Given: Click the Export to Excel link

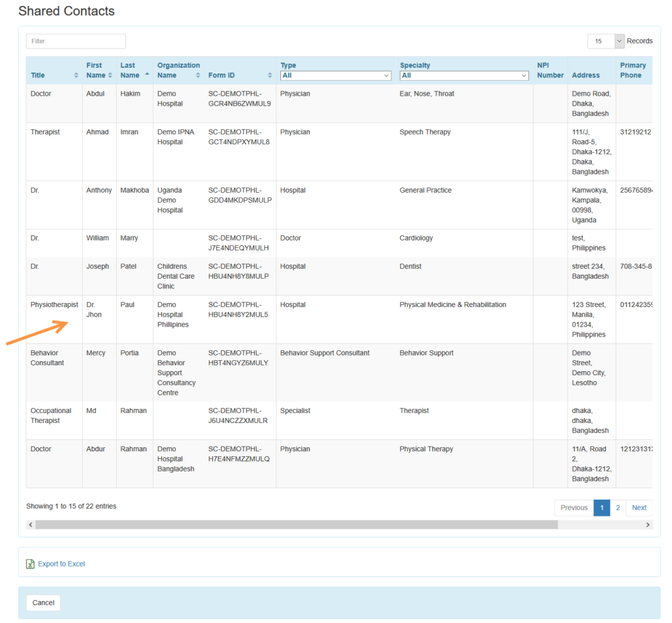Looking at the screenshot, I should [x=61, y=564].
